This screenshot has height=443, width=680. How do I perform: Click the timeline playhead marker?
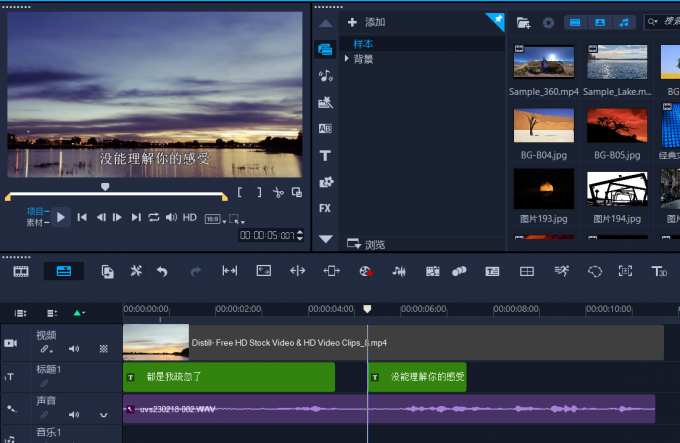tap(367, 309)
